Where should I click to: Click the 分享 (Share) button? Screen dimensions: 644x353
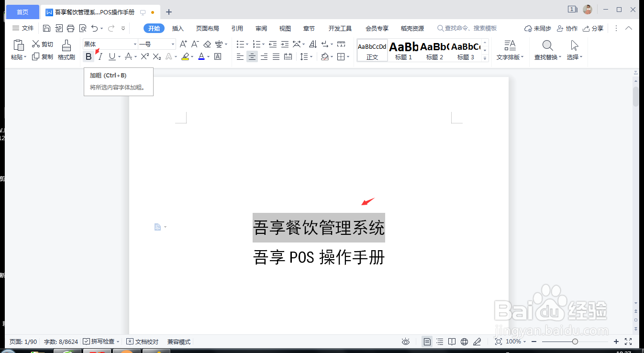(593, 28)
